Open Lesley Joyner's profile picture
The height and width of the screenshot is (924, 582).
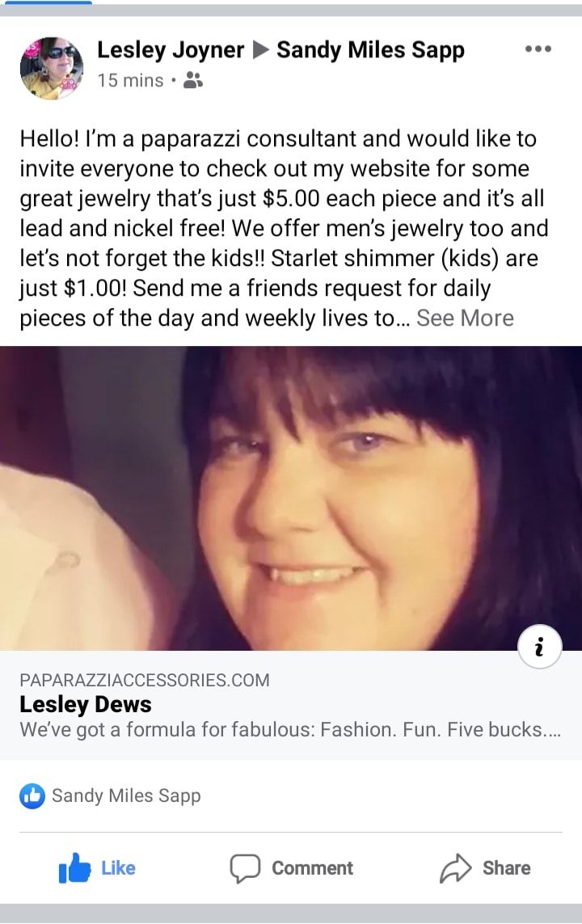click(52, 68)
